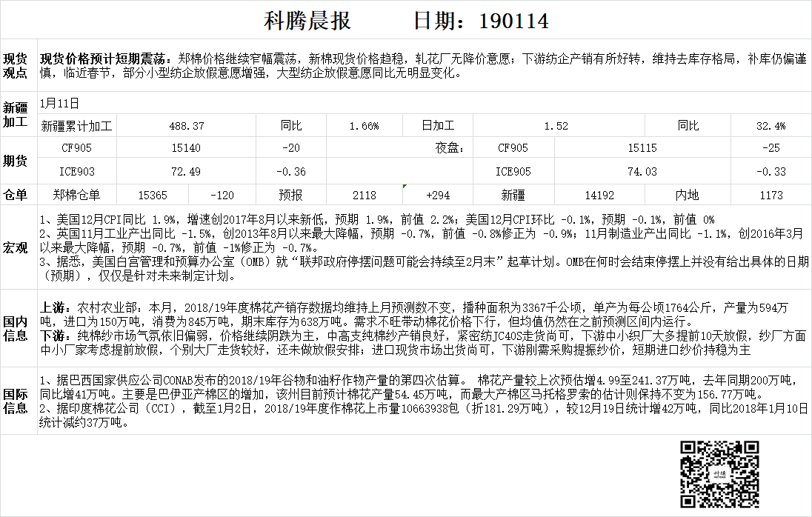Click the 日加工 label cell
The image size is (812, 517).
click(437, 126)
